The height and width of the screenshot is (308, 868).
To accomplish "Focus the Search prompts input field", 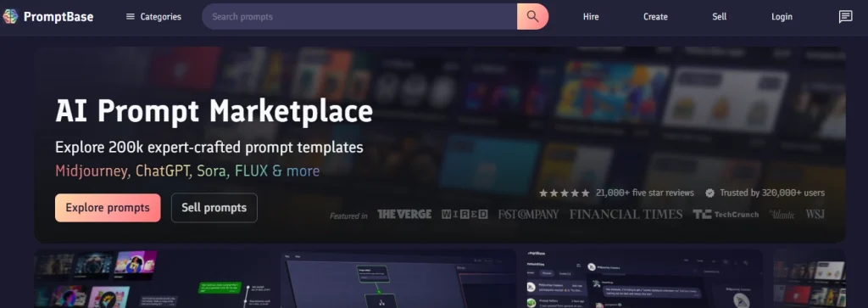I will tap(359, 17).
